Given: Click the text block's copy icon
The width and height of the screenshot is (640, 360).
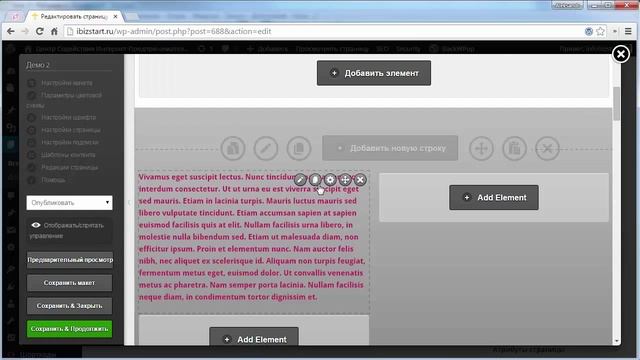Looking at the screenshot, I should click(x=315, y=180).
